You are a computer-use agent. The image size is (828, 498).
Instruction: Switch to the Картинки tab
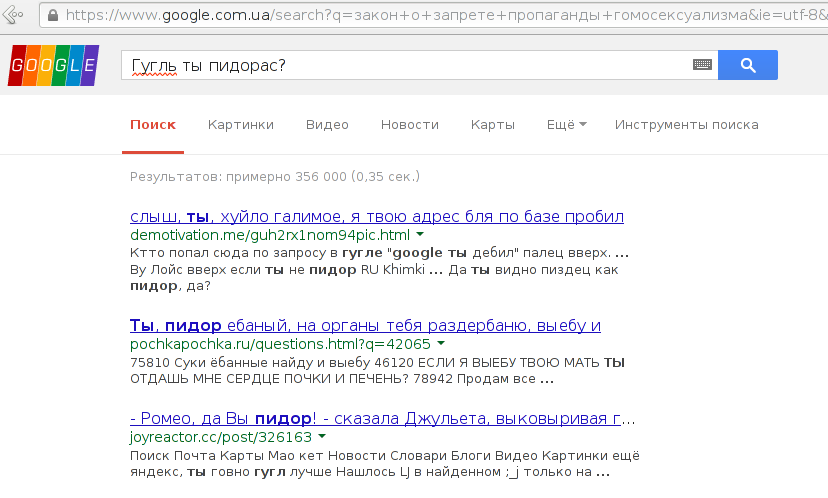[241, 125]
